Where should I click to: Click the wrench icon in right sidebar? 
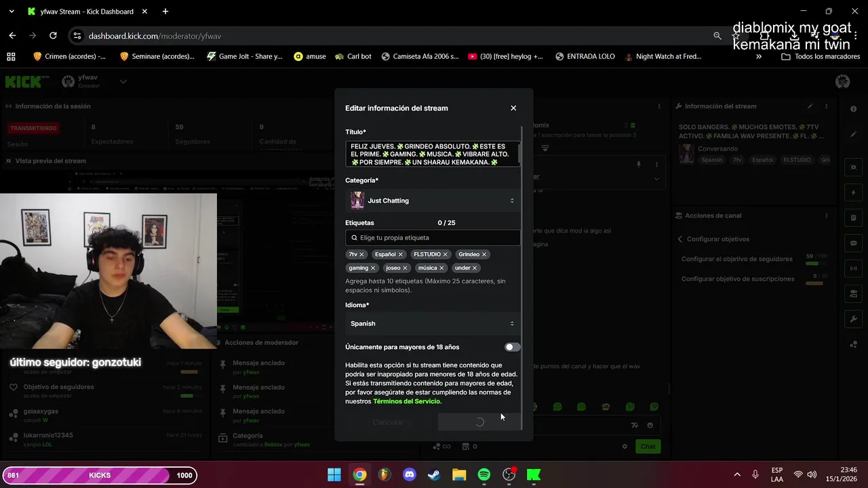(854, 319)
